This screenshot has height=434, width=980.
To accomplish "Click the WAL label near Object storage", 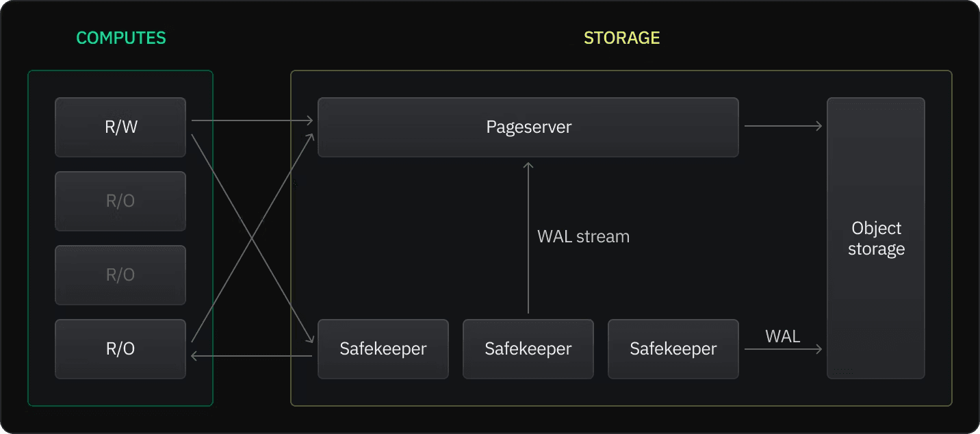I will click(x=783, y=336).
